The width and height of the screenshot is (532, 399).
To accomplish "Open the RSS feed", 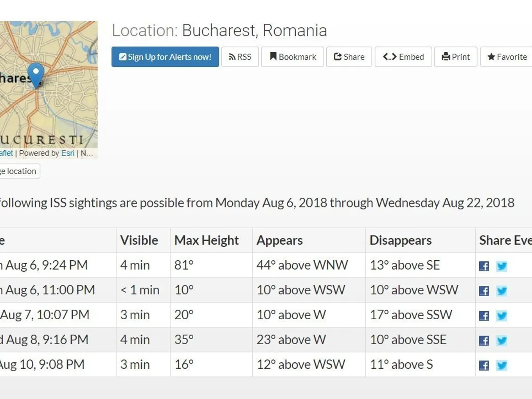I will point(240,57).
